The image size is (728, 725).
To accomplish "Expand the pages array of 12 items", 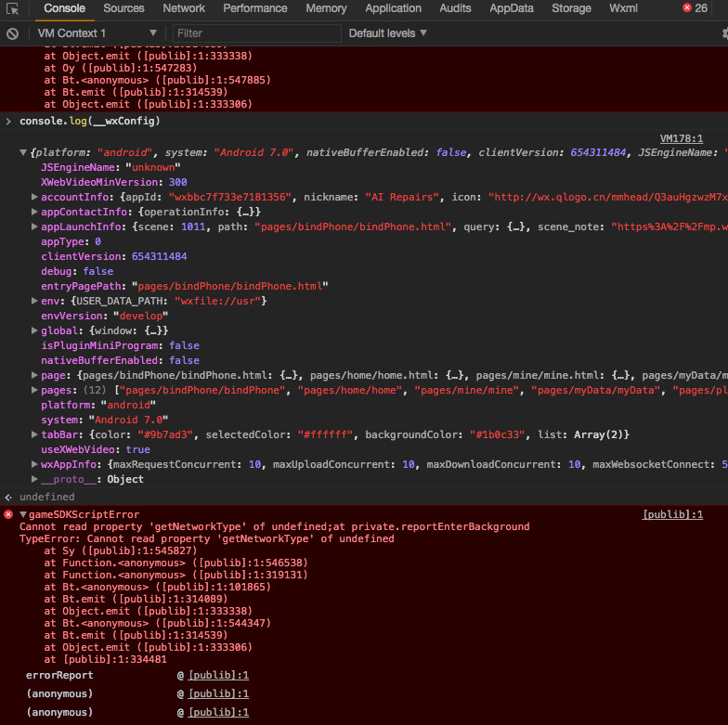I will (x=34, y=390).
